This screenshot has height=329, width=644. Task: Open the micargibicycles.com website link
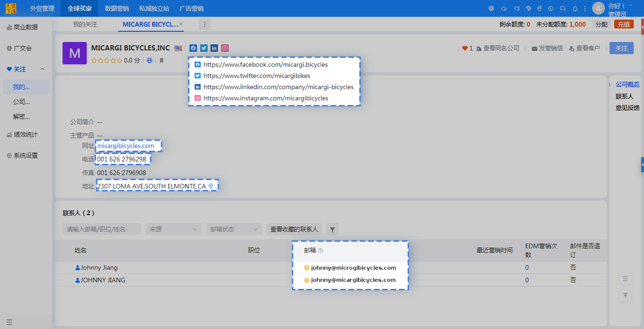pos(126,146)
